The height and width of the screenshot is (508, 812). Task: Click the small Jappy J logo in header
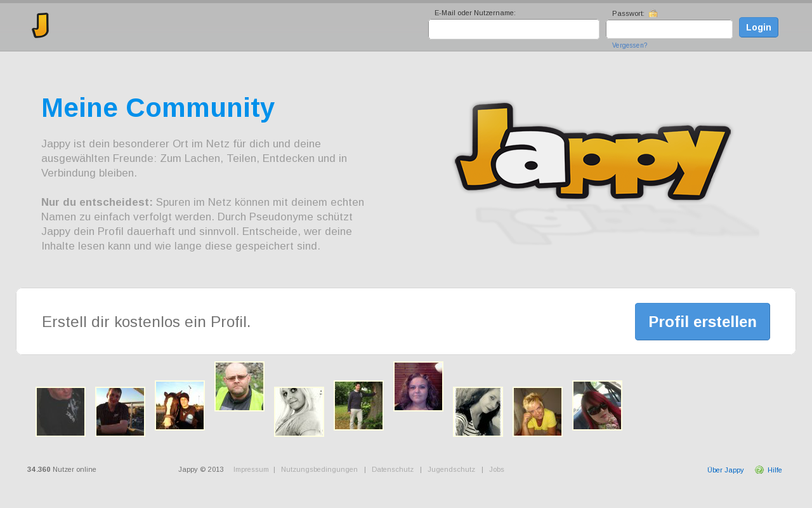[x=41, y=25]
